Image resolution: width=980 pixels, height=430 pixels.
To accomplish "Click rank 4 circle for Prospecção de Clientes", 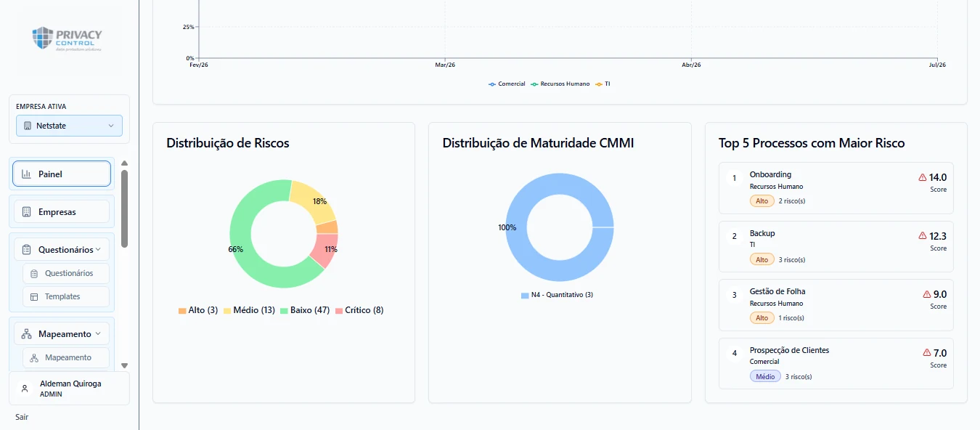I will click(x=734, y=353).
